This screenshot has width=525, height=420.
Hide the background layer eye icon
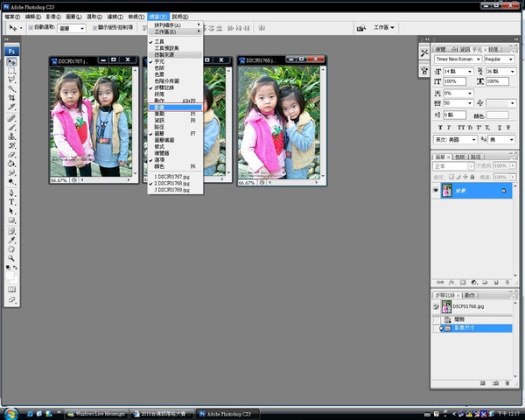[x=436, y=190]
